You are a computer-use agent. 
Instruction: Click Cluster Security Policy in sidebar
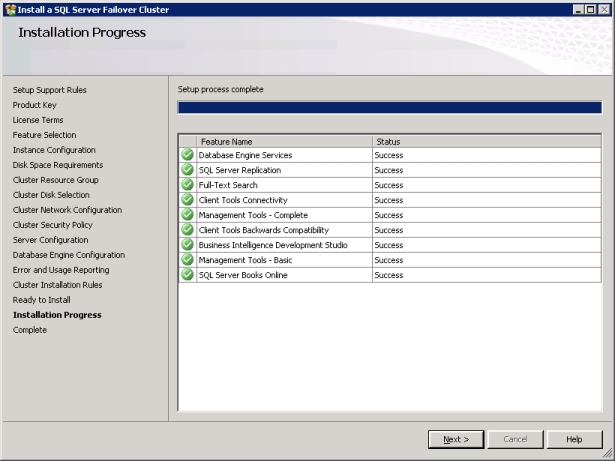(53, 225)
